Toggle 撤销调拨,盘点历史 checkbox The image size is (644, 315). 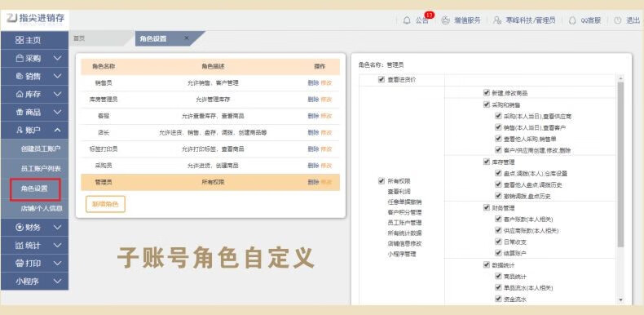498,196
